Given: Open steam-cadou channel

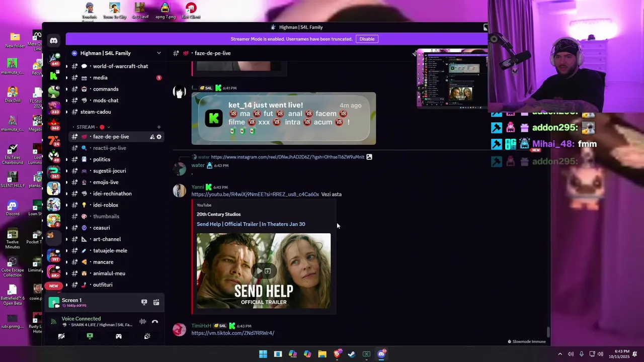Looking at the screenshot, I should 116,112.
